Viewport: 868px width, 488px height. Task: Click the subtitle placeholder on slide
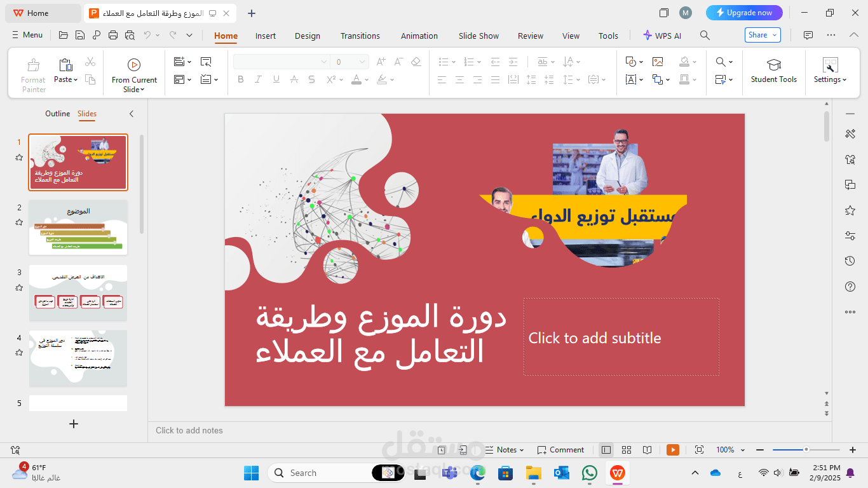(x=621, y=337)
